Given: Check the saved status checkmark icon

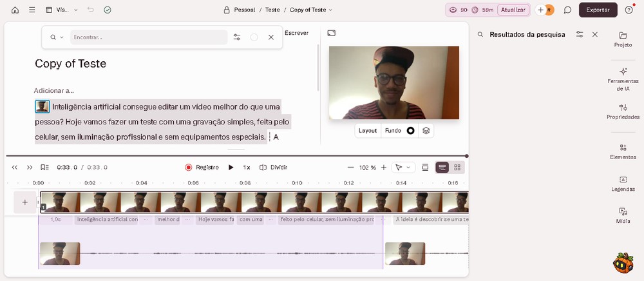Looking at the screenshot, I should click(108, 10).
